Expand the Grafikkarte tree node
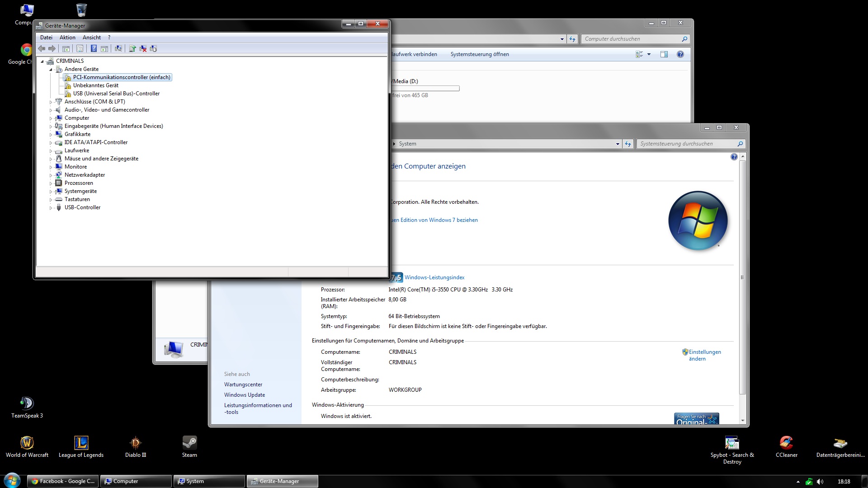The width and height of the screenshot is (868, 488). click(x=51, y=135)
